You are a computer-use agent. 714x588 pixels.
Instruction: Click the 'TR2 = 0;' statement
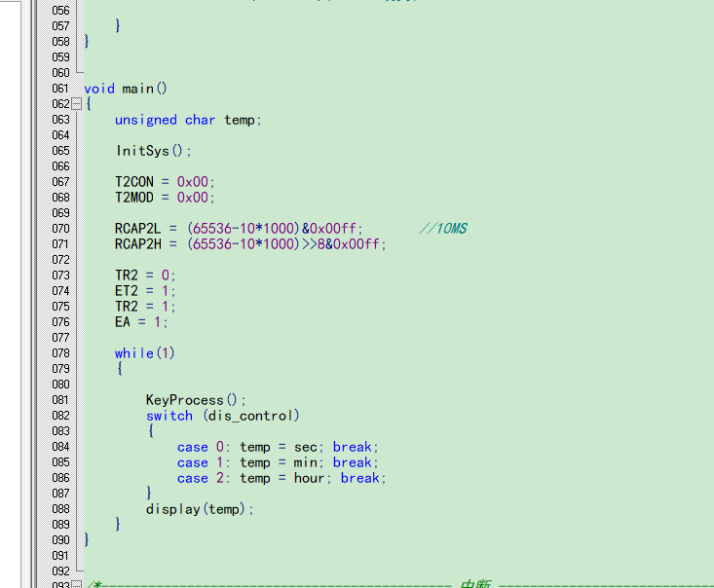145,276
